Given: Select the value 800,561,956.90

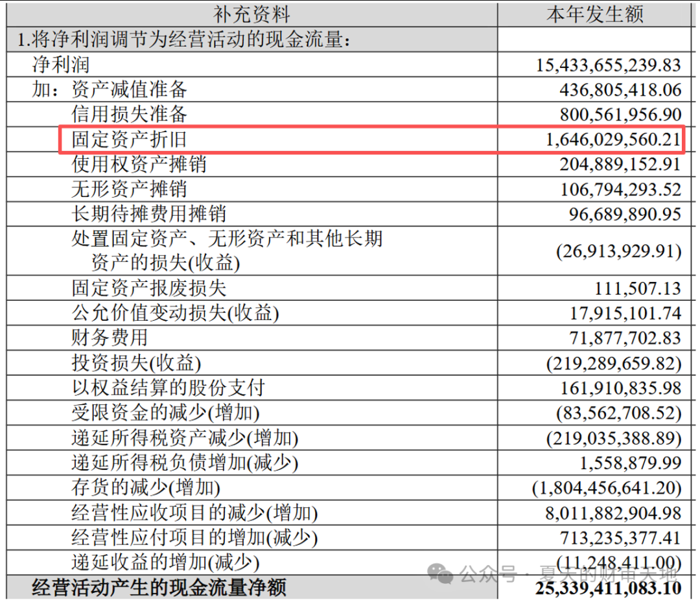Looking at the screenshot, I should click(620, 115).
